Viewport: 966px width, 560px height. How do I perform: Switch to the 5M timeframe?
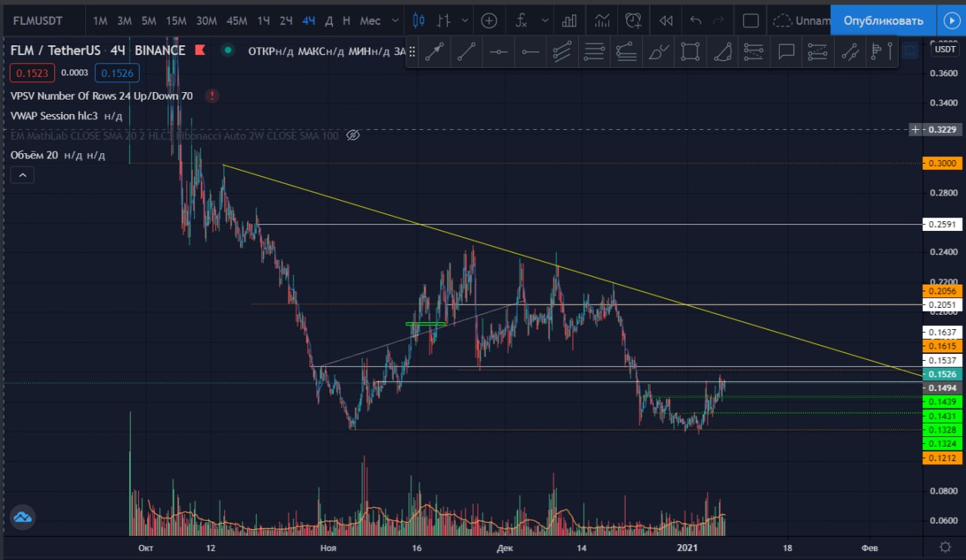(149, 20)
